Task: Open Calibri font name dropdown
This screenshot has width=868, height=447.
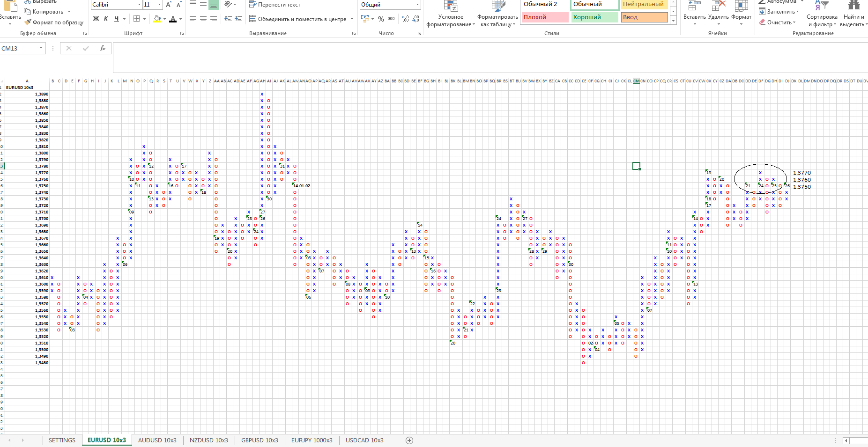Action: click(x=139, y=4)
